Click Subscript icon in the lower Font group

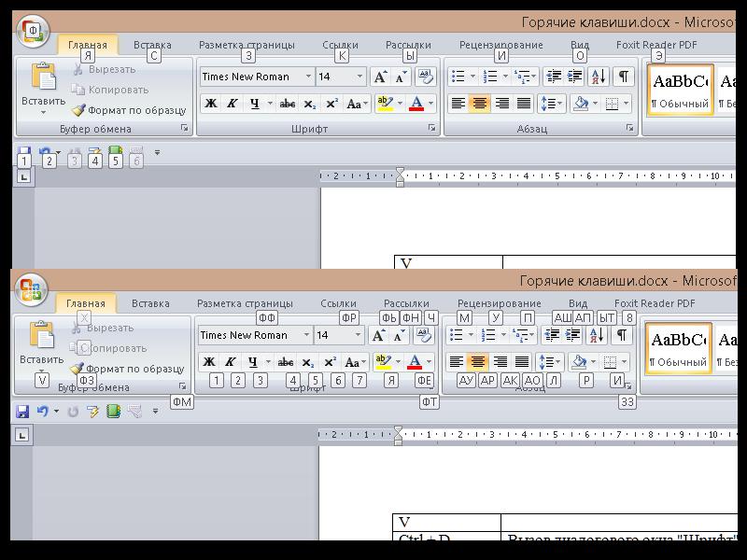[x=308, y=362]
